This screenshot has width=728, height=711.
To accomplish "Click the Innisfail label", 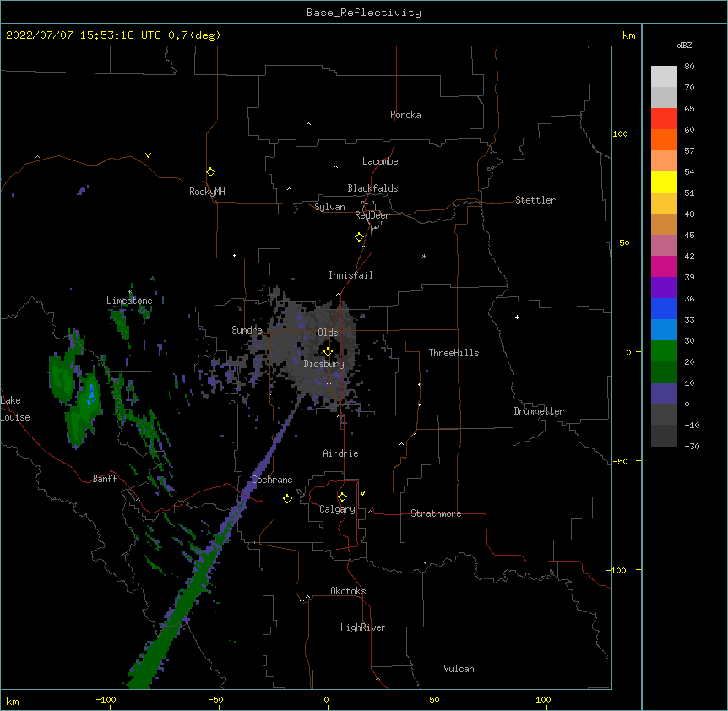I will (x=350, y=275).
